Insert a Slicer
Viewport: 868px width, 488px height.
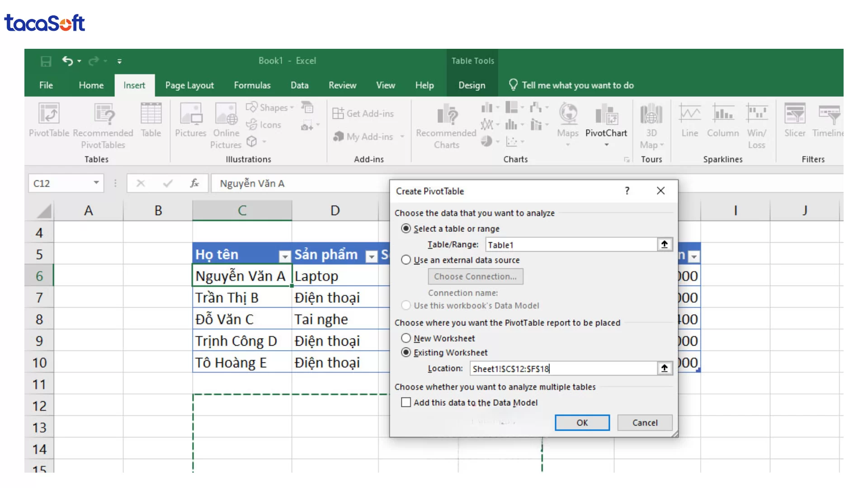click(794, 122)
